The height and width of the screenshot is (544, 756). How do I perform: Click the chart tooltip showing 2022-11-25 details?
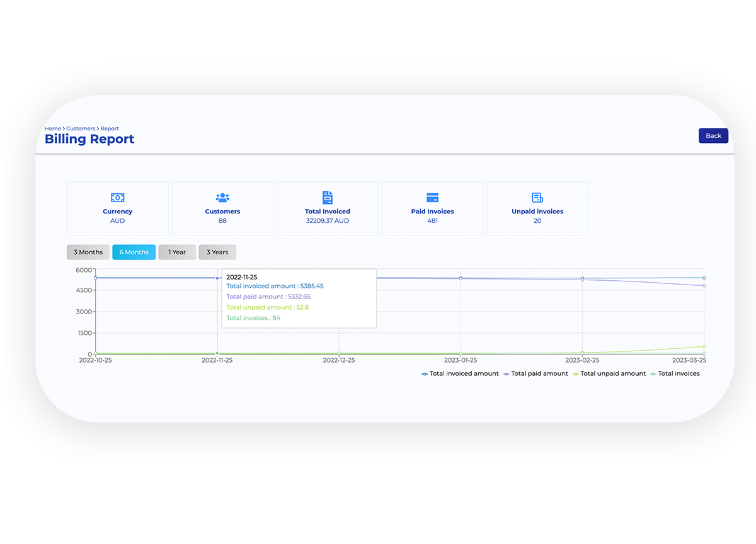299,297
